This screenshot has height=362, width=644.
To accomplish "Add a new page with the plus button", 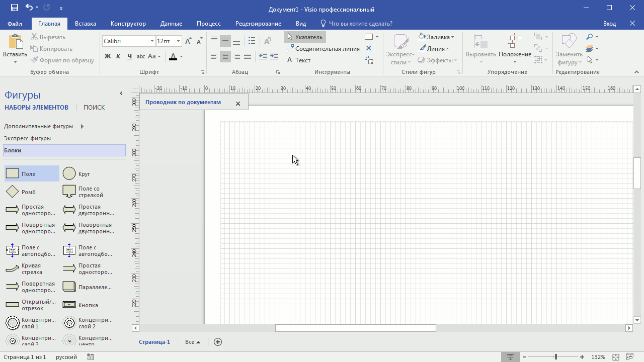I will (218, 341).
